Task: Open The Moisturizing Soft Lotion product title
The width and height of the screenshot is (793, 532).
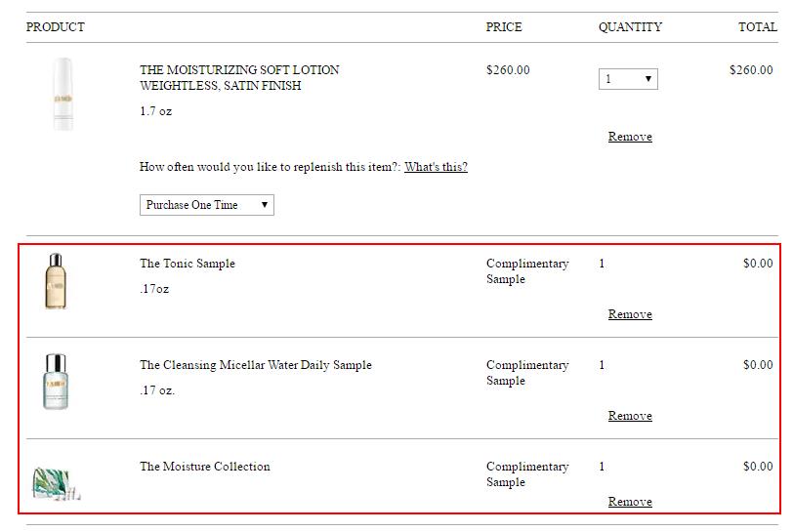Action: pos(239,77)
